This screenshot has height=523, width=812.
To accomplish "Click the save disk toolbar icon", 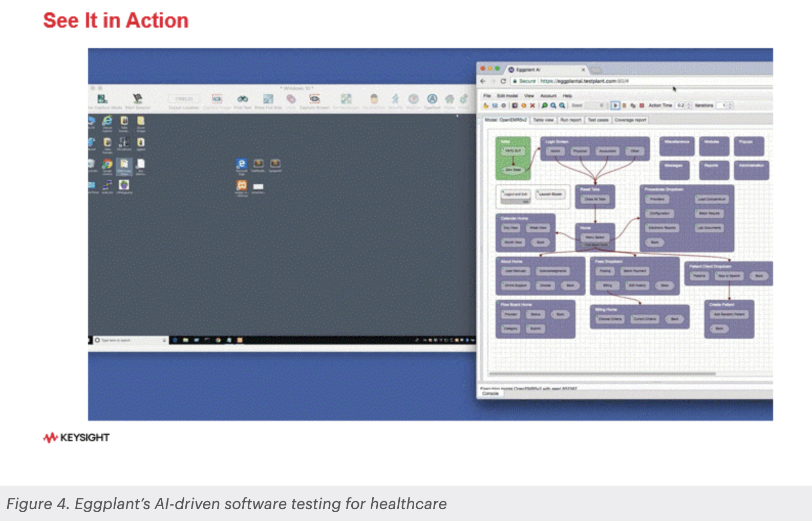I will 495,105.
